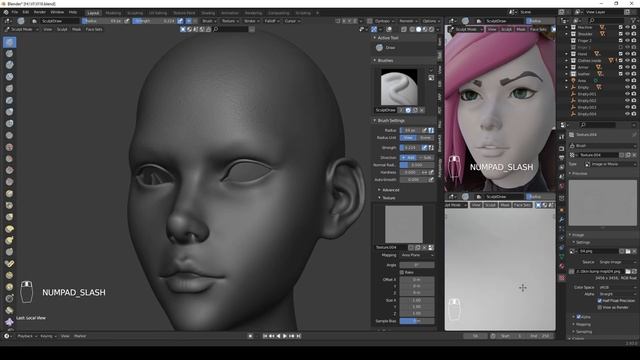Open the Marker menu in the timeline
The image size is (640, 360).
pos(80,336)
